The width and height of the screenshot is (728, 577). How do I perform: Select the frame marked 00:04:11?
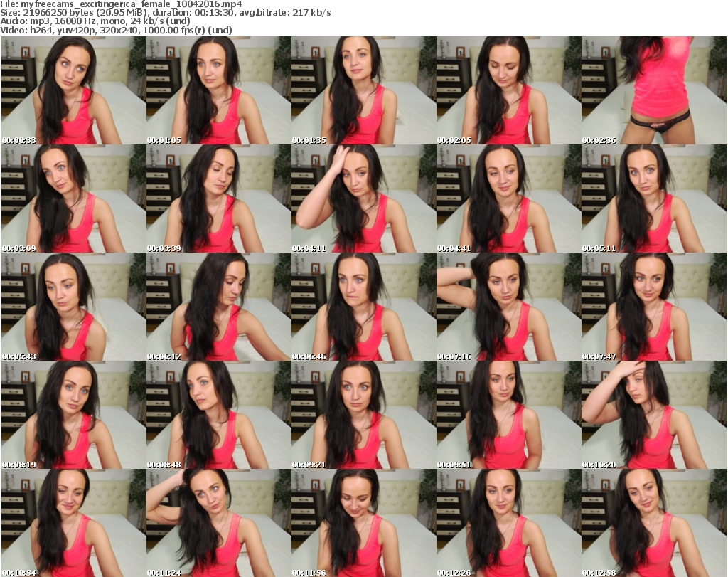[x=363, y=198]
